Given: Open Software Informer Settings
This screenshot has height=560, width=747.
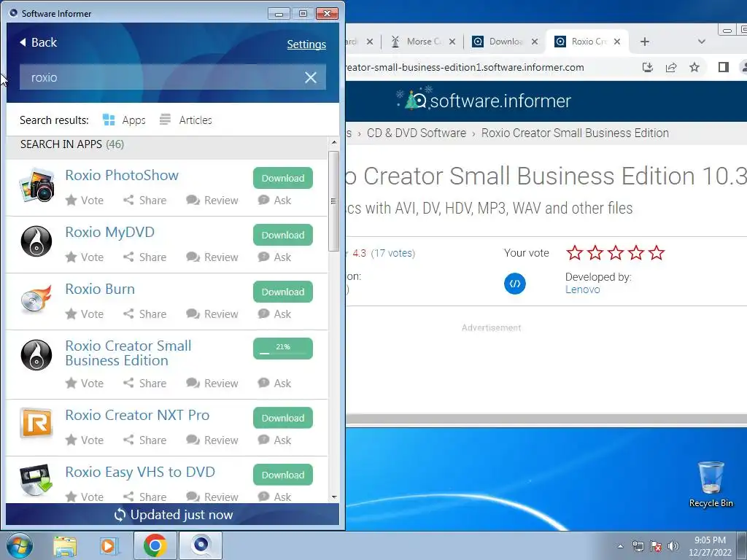Looking at the screenshot, I should pos(306,44).
